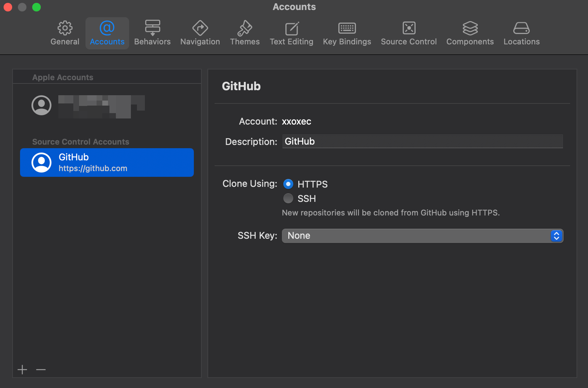This screenshot has width=588, height=388.
Task: Choose HTTPS for cloning
Action: [x=288, y=184]
